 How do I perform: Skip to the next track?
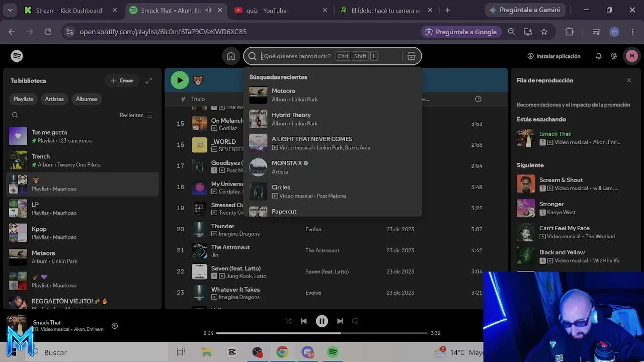click(340, 321)
